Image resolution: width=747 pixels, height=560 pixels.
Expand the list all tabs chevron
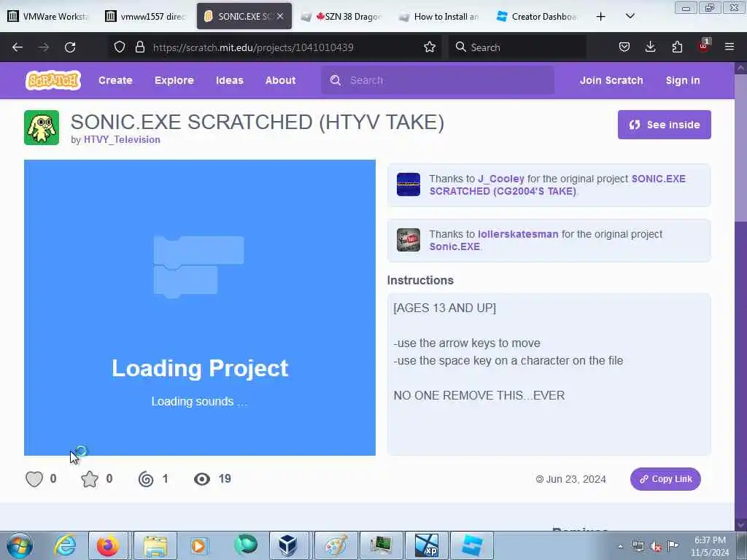[630, 16]
